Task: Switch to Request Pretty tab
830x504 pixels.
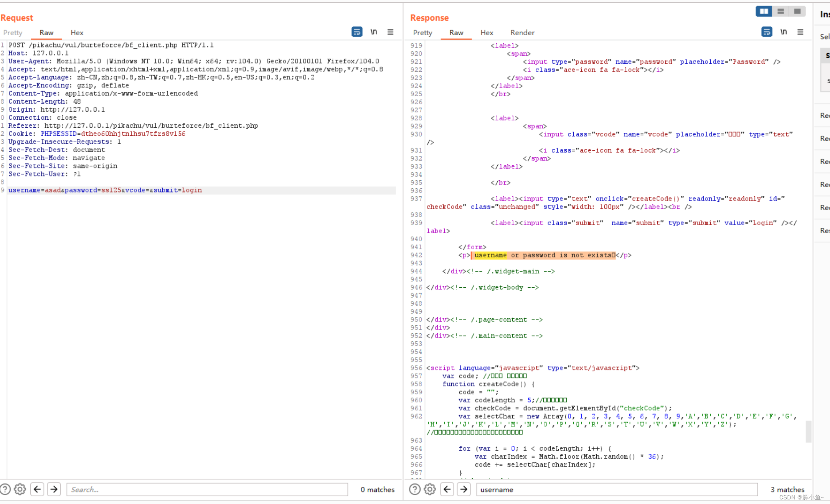Action: click(x=13, y=33)
